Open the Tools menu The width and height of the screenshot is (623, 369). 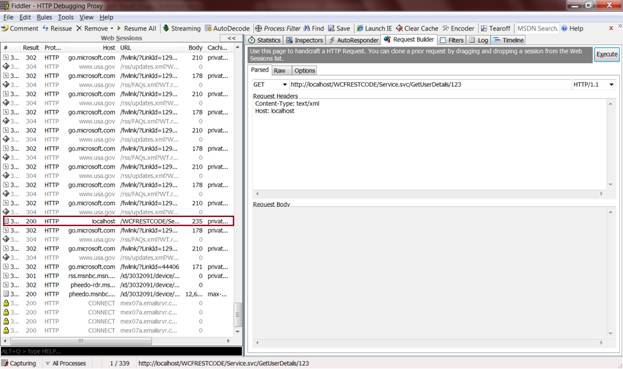[66, 17]
